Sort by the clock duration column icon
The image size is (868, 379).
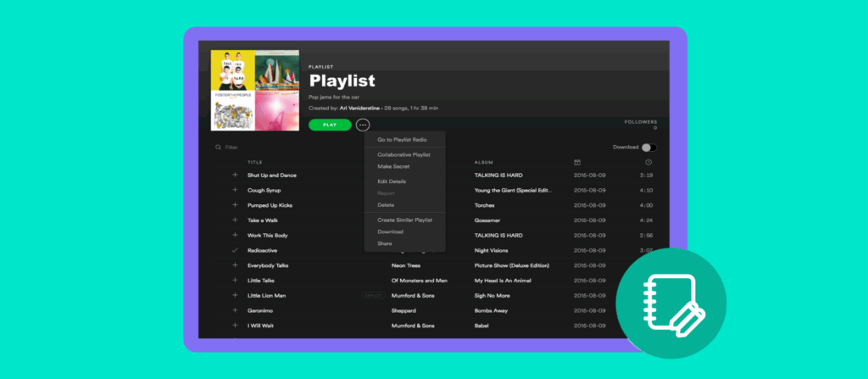tap(648, 162)
